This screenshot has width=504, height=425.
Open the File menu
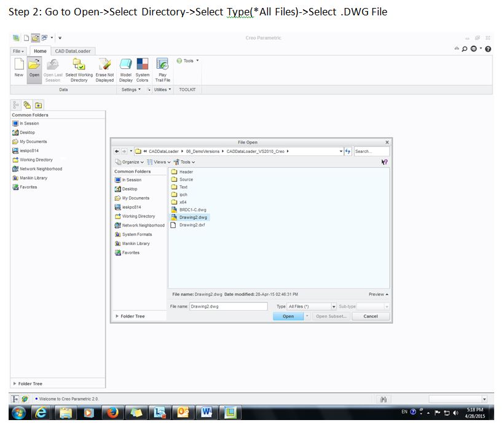18,51
